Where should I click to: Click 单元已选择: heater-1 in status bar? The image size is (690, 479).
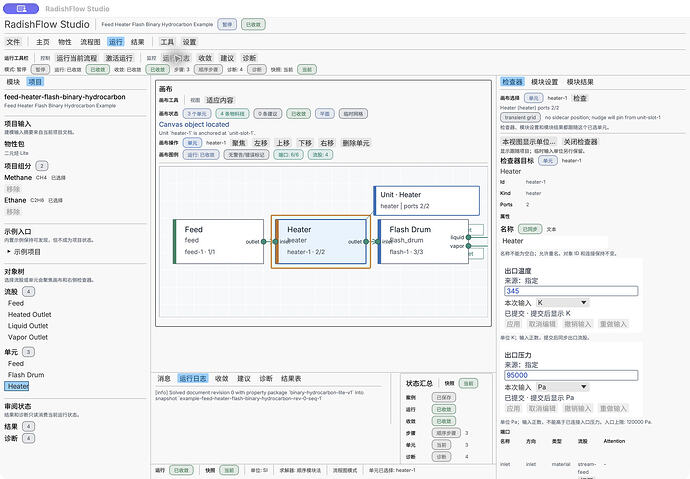coord(392,470)
